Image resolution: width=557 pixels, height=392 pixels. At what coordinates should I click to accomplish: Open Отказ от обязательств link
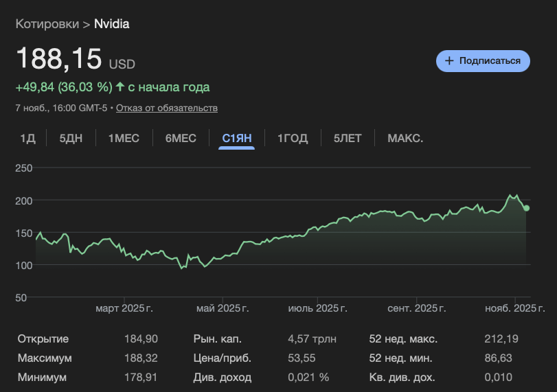coord(167,108)
